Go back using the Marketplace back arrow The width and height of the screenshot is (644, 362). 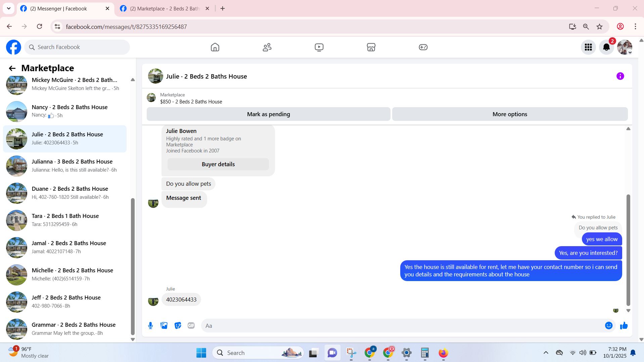point(12,69)
